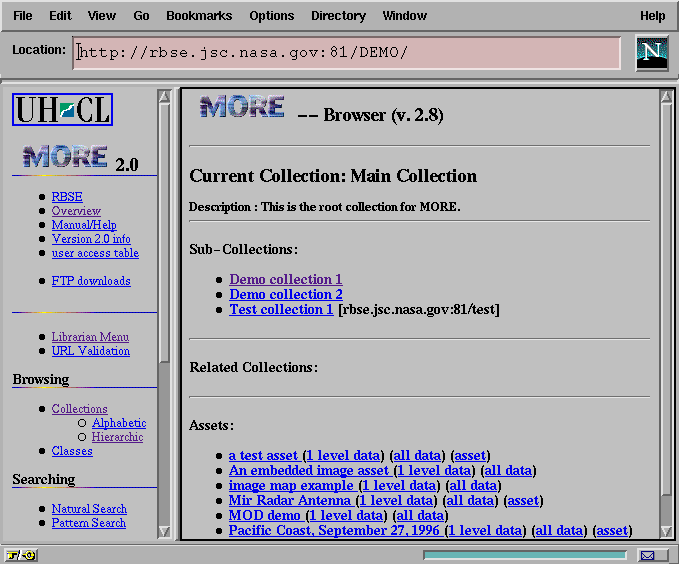This screenshot has height=564, width=679.
Task: Open the Bookmarks menu
Action: (199, 16)
